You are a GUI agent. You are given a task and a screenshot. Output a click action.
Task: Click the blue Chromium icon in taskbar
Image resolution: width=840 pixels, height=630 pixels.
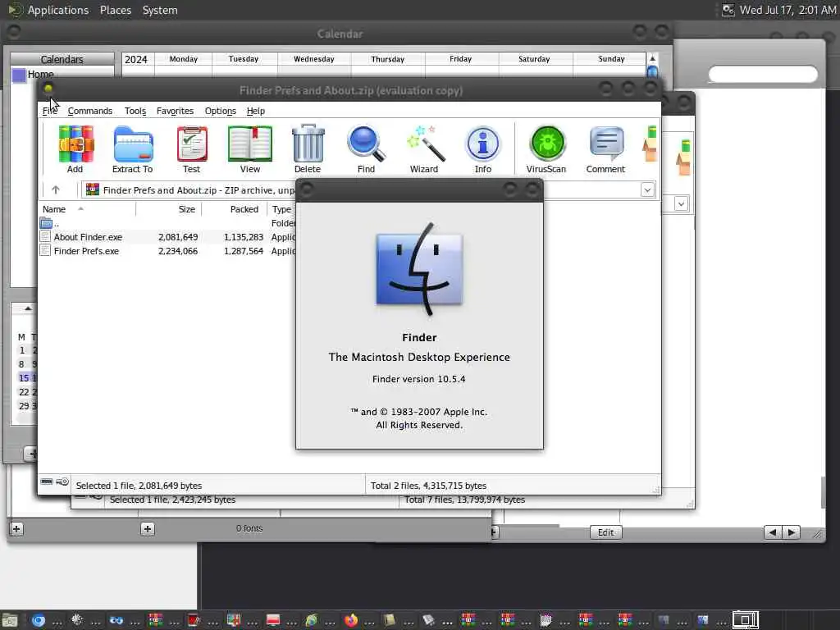[x=38, y=620]
